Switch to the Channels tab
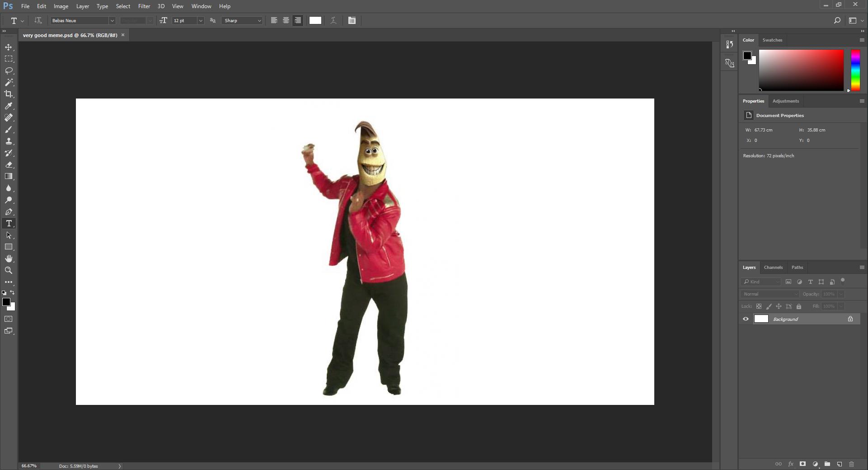 pyautogui.click(x=773, y=268)
